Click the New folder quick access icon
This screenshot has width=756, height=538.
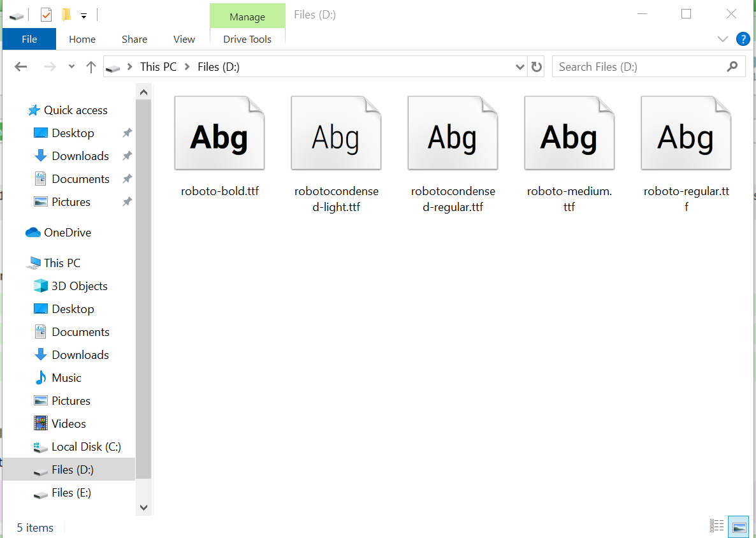pos(66,15)
